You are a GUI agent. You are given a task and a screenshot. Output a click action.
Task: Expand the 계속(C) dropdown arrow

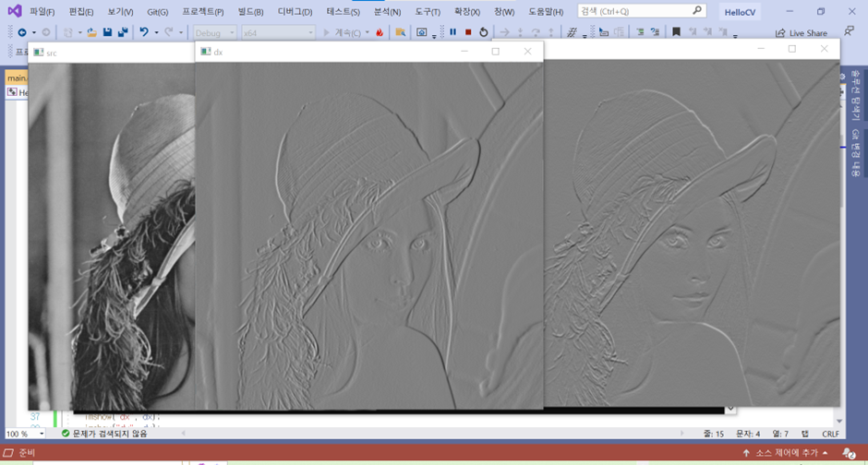tap(367, 33)
